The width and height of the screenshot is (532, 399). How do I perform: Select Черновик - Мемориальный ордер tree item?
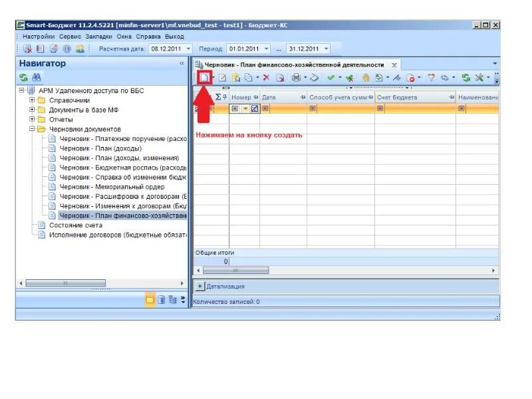point(112,187)
